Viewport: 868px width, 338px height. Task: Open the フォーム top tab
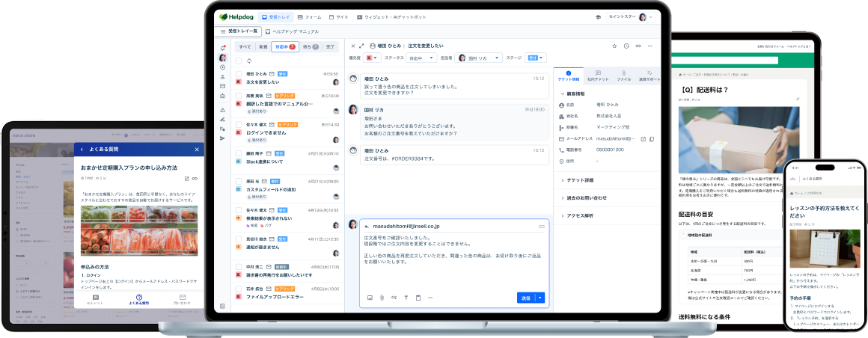tap(310, 17)
